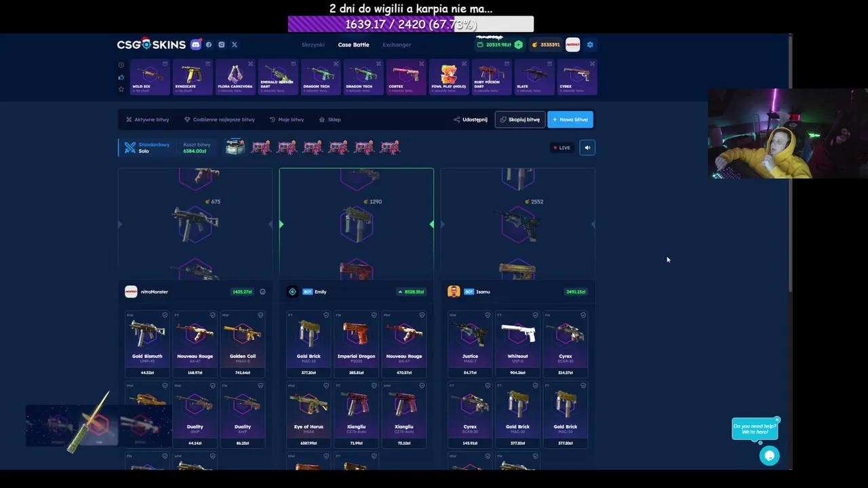Select the Gold Bismuth UMP-45 skin card
Viewport: 868px width, 488px height.
coord(147,344)
